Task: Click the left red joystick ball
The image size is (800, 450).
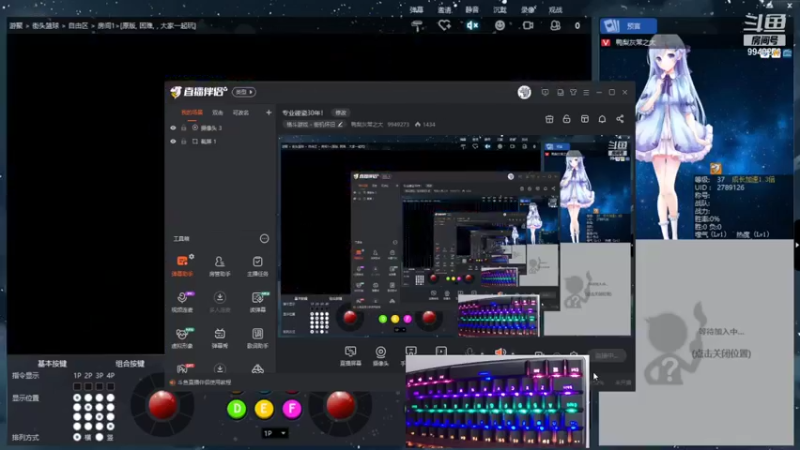Action: tap(163, 405)
